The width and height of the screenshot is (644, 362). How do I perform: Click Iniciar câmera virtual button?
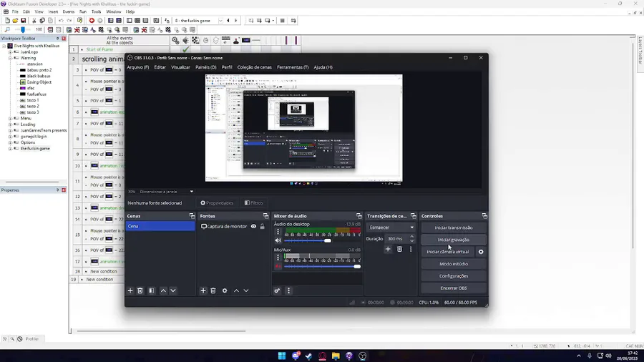(x=448, y=252)
